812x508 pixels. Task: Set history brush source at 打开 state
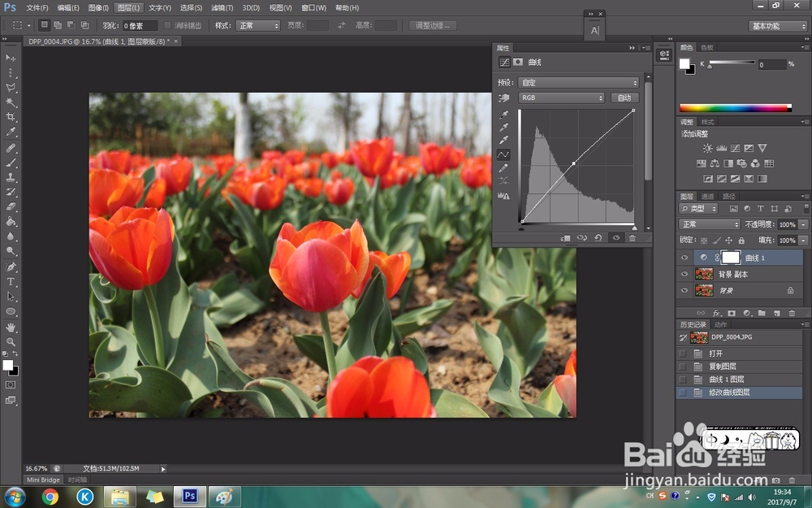pos(683,354)
